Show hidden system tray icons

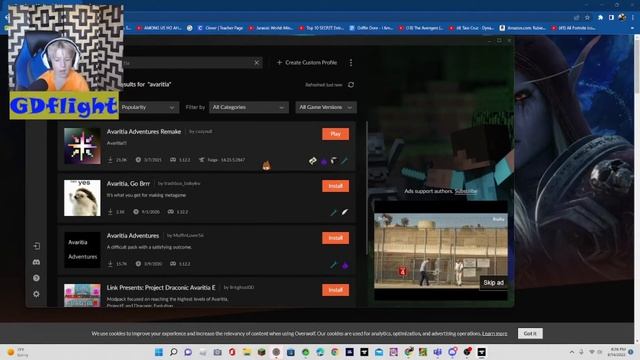tap(571, 352)
